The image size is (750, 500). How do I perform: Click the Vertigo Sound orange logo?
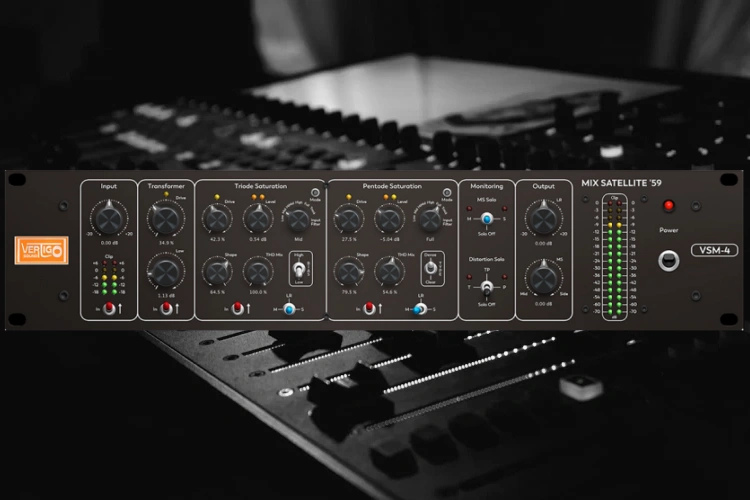[42, 250]
